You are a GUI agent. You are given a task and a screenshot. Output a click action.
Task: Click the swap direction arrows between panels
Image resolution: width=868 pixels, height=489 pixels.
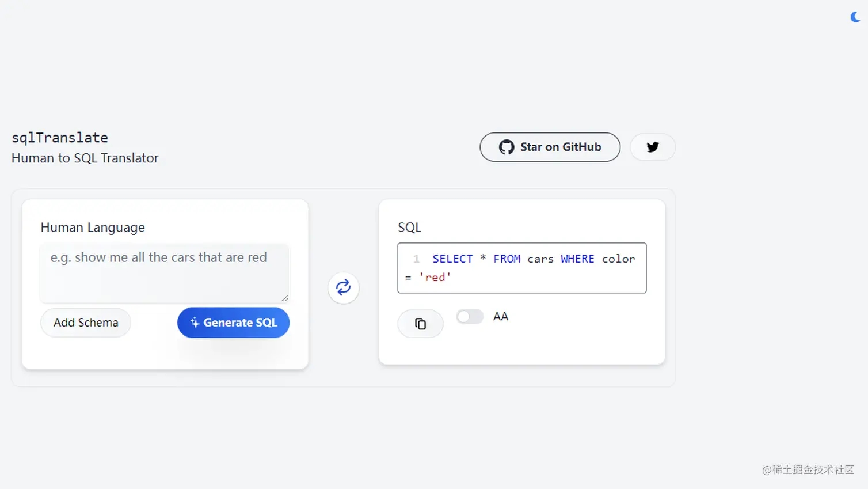click(344, 287)
